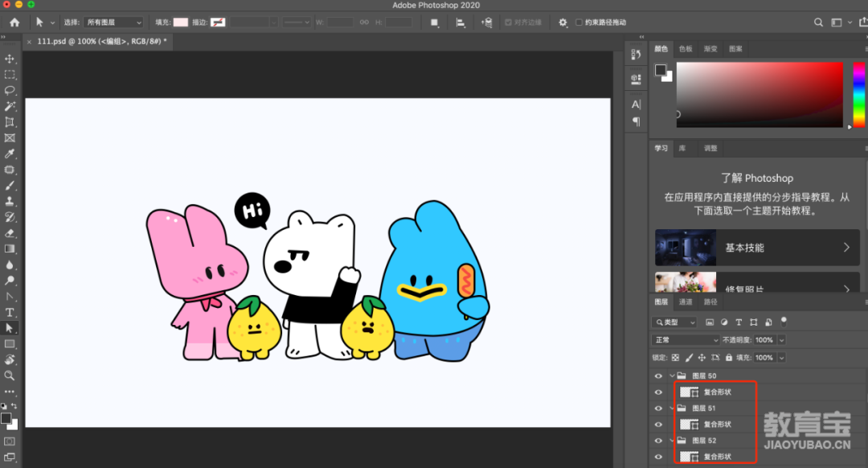Open the 填充 slider arrow in Layers
The height and width of the screenshot is (468, 868).
pyautogui.click(x=782, y=358)
